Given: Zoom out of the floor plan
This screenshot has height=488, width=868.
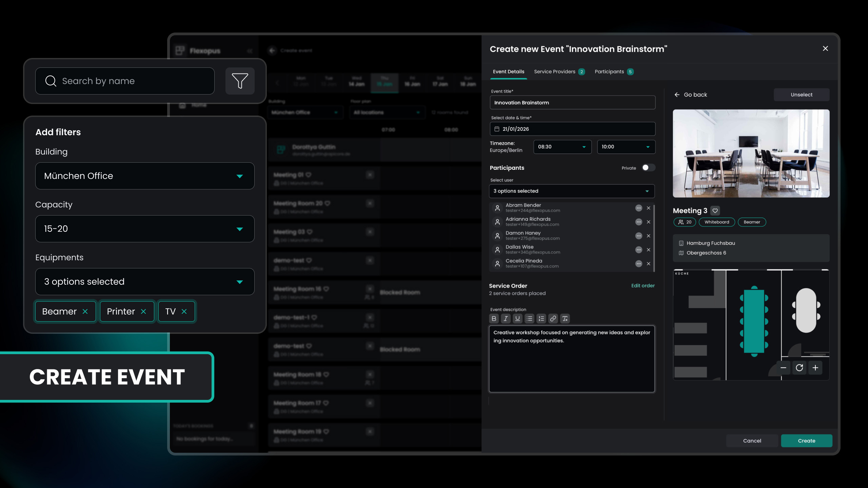Looking at the screenshot, I should point(783,368).
